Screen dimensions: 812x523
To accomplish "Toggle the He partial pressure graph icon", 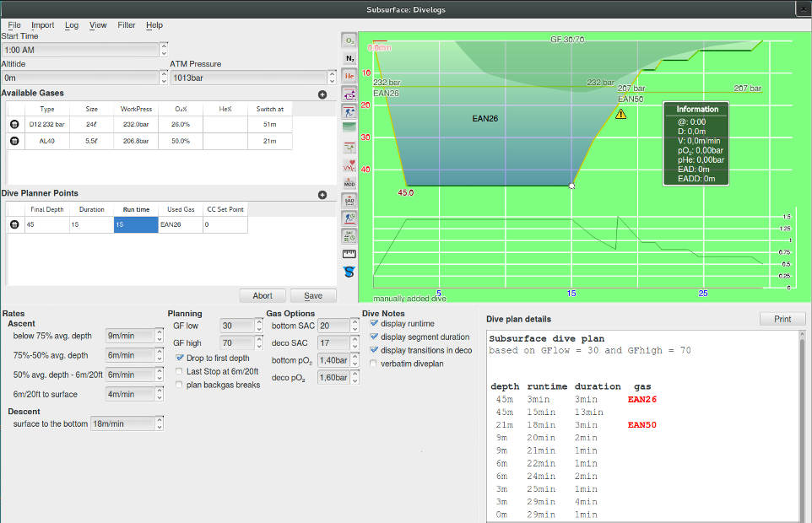I will tap(349, 76).
